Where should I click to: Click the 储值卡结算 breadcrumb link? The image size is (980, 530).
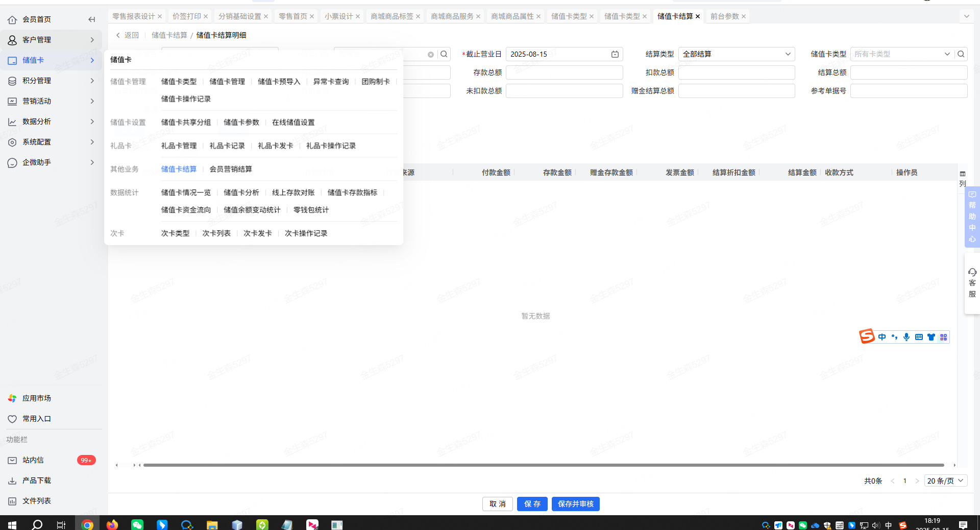point(169,35)
